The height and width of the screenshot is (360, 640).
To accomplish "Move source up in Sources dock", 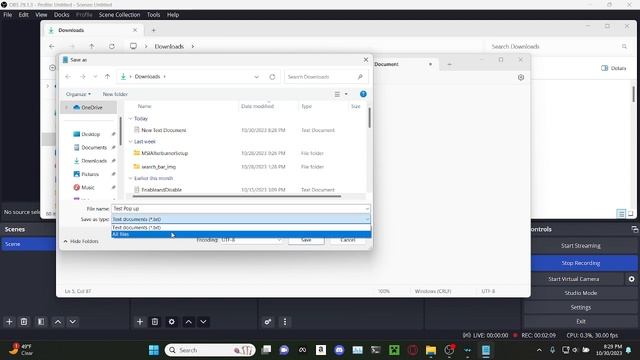I will [189, 322].
